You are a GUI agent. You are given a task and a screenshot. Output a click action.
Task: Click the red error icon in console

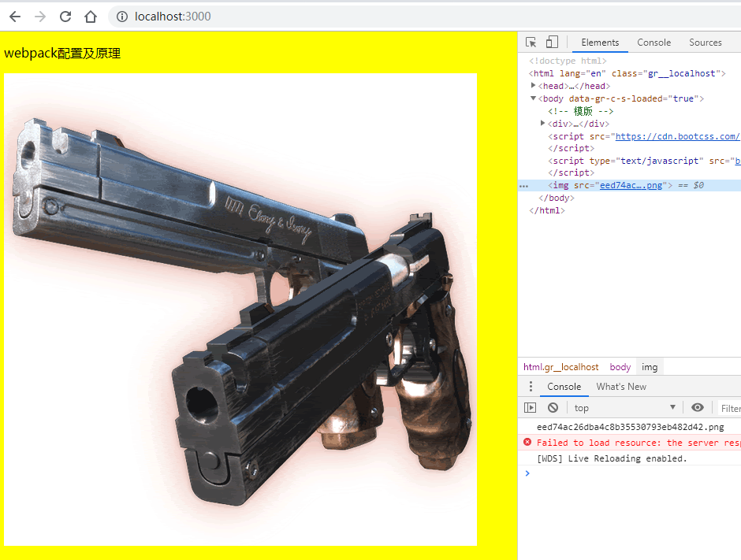(x=527, y=442)
